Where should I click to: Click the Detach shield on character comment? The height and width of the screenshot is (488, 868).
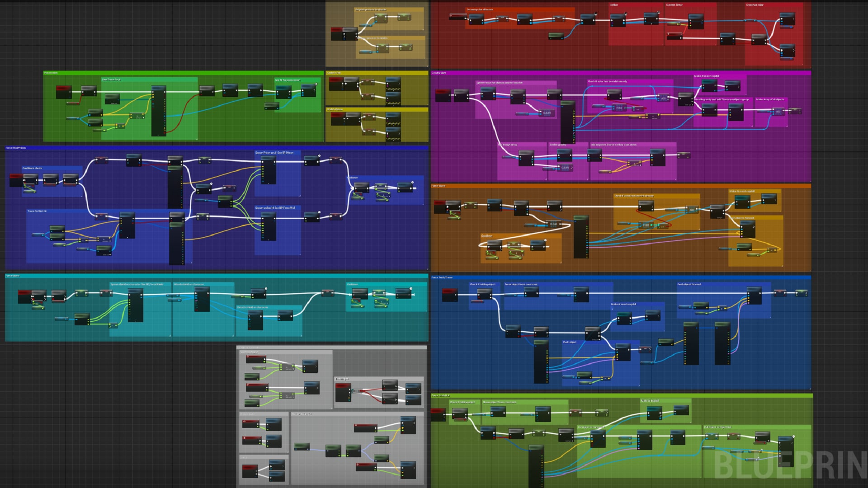252,307
